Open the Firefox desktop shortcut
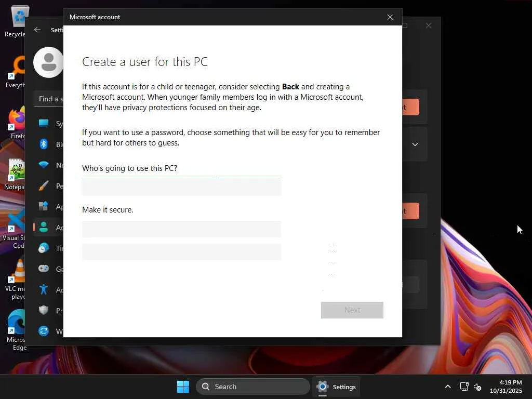The width and height of the screenshot is (532, 399). (16, 123)
